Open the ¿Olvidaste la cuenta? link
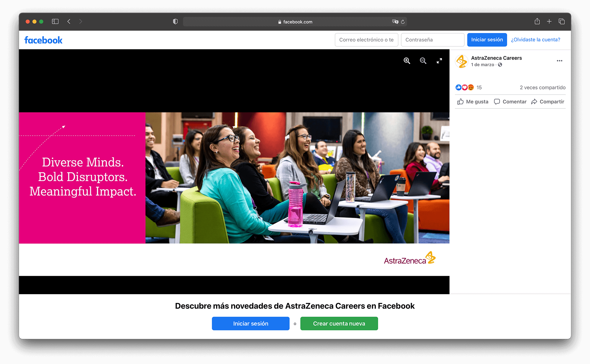 click(535, 40)
